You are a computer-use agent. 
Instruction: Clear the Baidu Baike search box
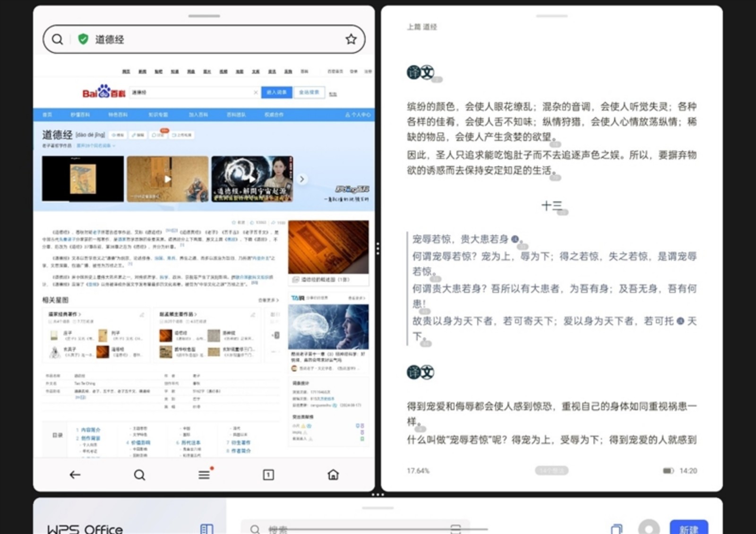click(x=256, y=92)
